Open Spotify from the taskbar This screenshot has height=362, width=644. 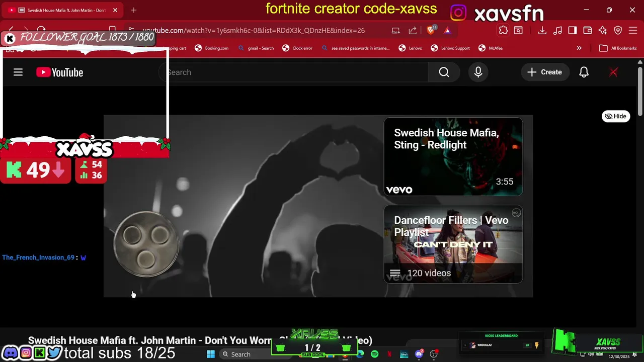375,354
